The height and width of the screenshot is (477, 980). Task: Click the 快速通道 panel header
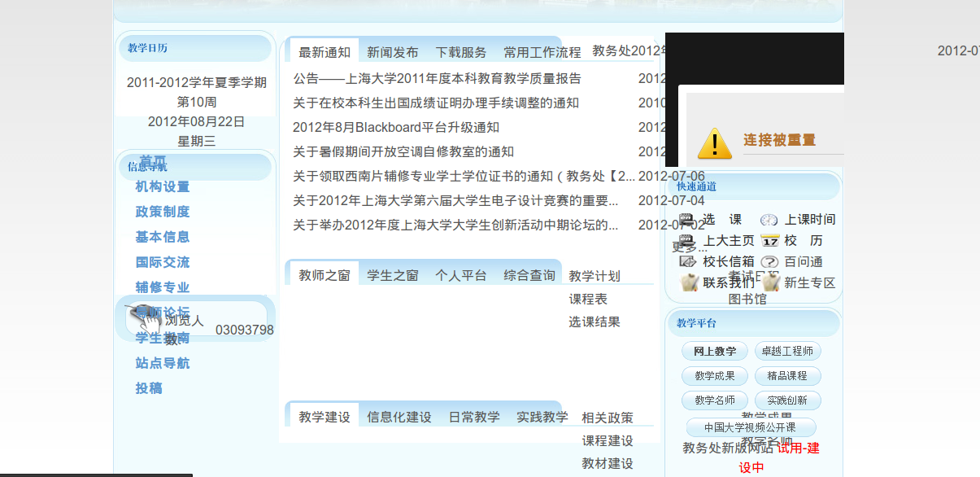tap(753, 186)
